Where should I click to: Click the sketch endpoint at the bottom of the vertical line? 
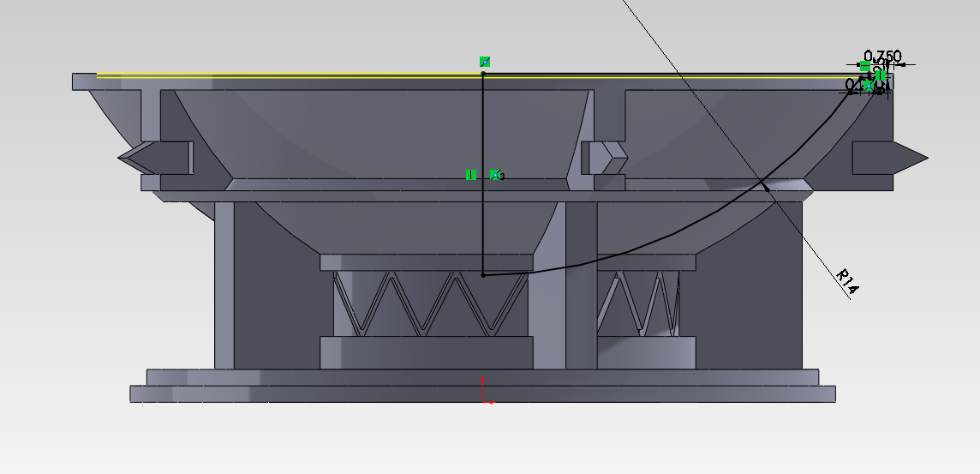[x=483, y=274]
